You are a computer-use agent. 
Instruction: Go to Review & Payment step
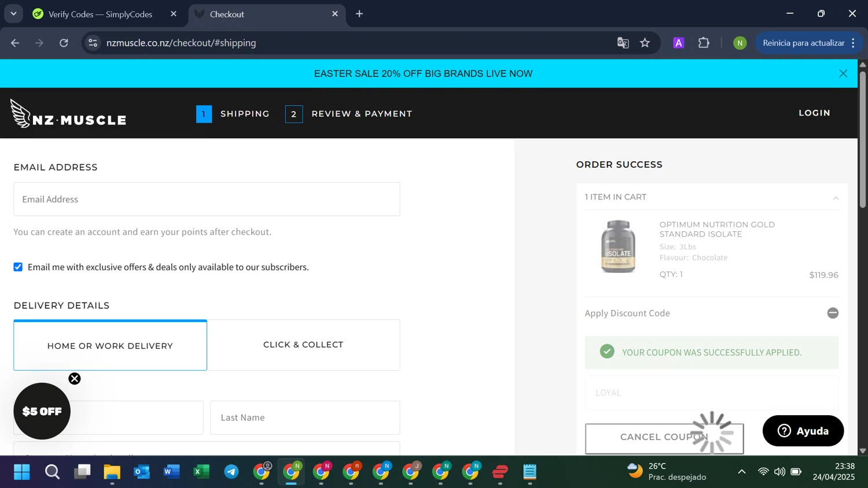pos(349,114)
